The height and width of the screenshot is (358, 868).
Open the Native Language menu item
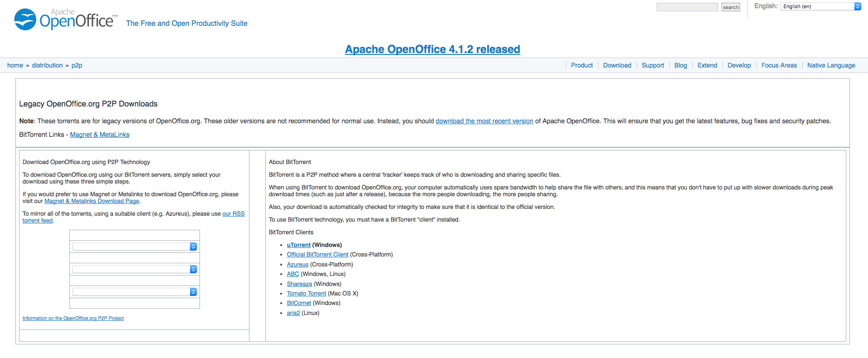(x=831, y=65)
